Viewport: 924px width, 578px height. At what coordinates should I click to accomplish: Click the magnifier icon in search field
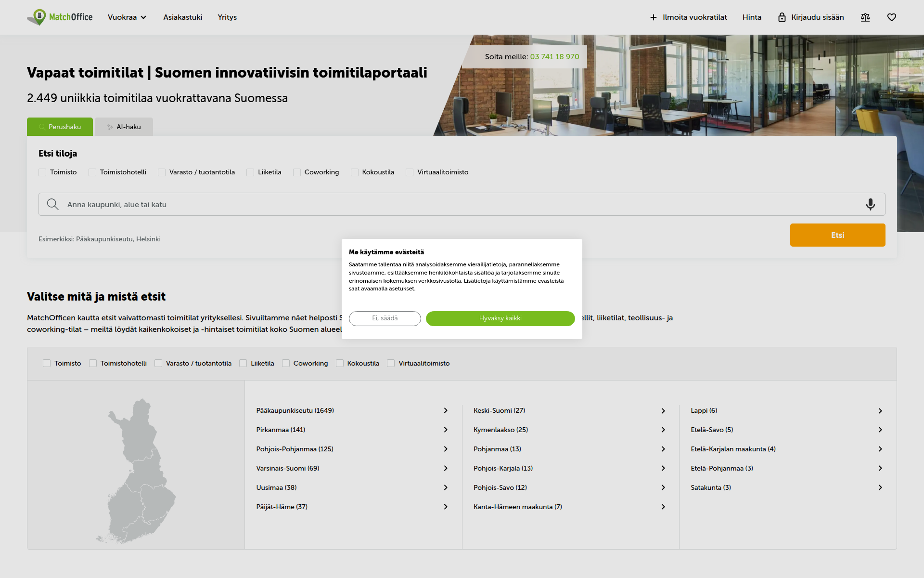coord(53,204)
